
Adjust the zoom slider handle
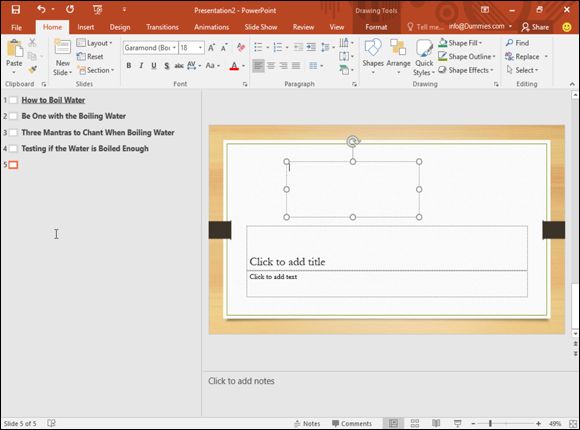[490, 423]
